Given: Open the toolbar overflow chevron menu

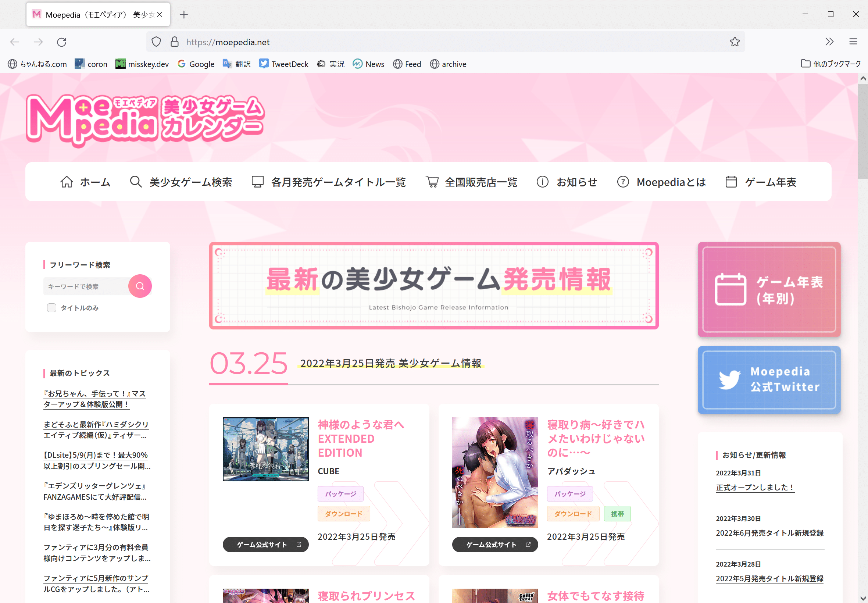Looking at the screenshot, I should point(829,42).
